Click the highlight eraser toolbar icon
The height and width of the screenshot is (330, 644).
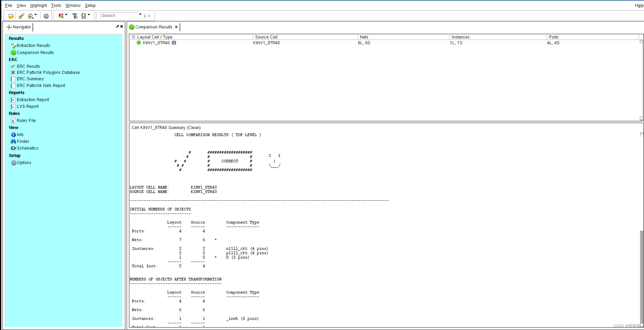[21, 16]
